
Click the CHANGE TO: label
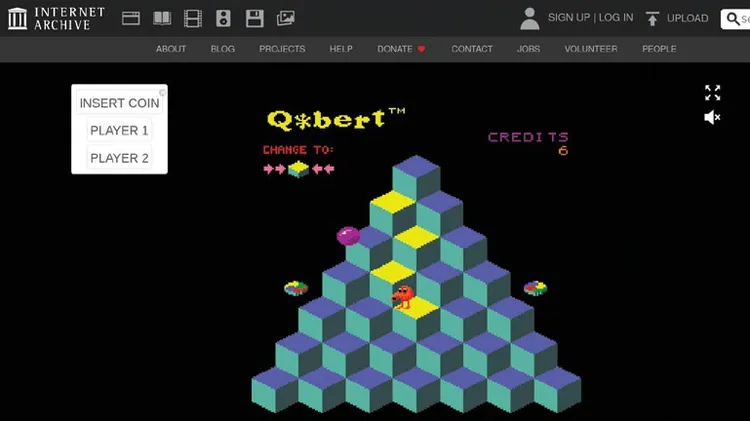click(x=298, y=150)
